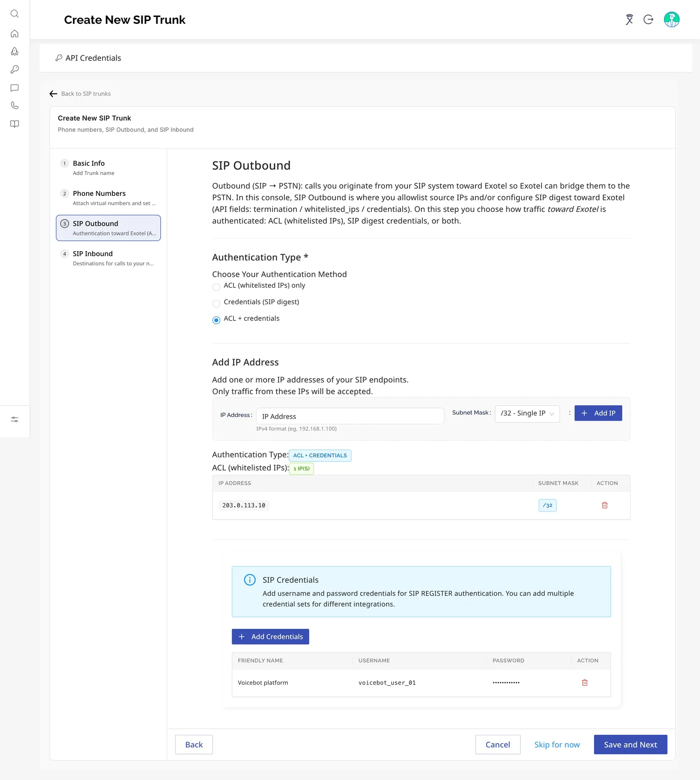Viewport: 700px width, 780px height.
Task: Select ACL (whitelisted IPs) only radio
Action: pyautogui.click(x=216, y=287)
